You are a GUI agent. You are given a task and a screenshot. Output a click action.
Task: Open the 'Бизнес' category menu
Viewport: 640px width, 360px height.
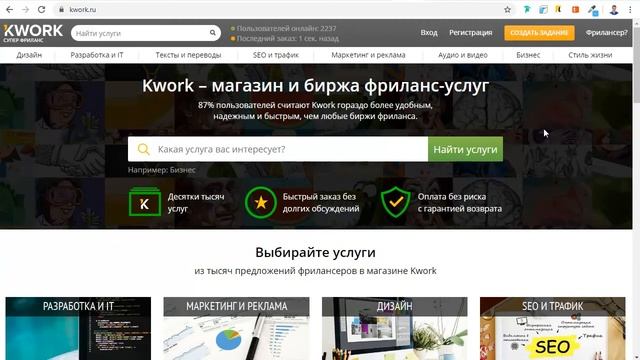(x=528, y=55)
